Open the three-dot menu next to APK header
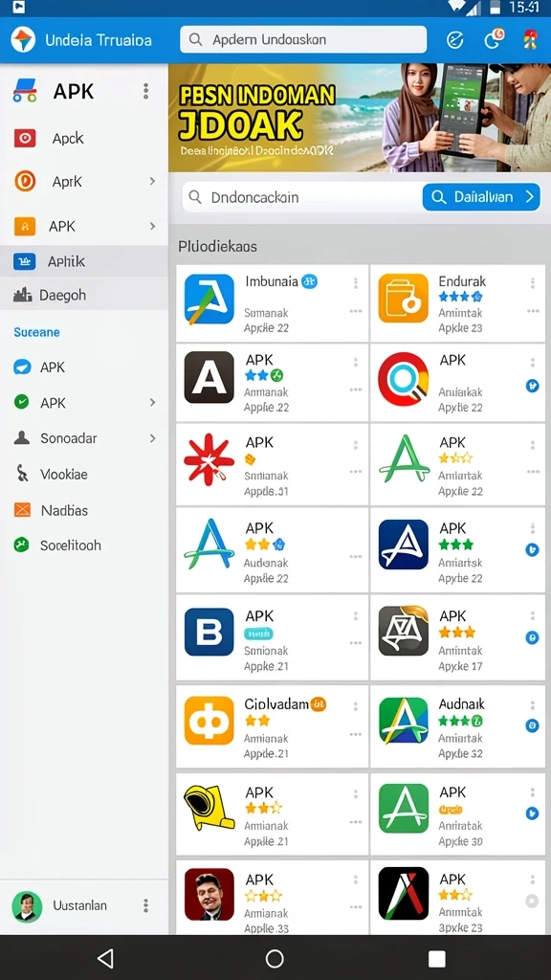 click(145, 91)
